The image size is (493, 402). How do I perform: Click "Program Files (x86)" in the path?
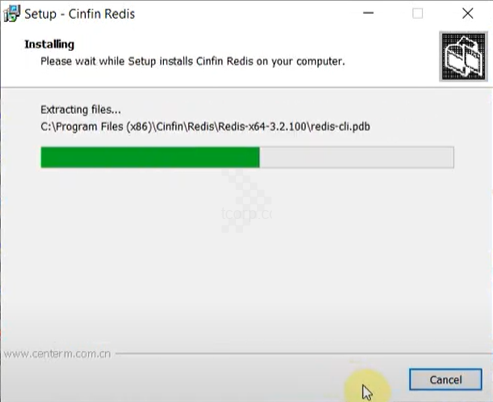pyautogui.click(x=102, y=127)
